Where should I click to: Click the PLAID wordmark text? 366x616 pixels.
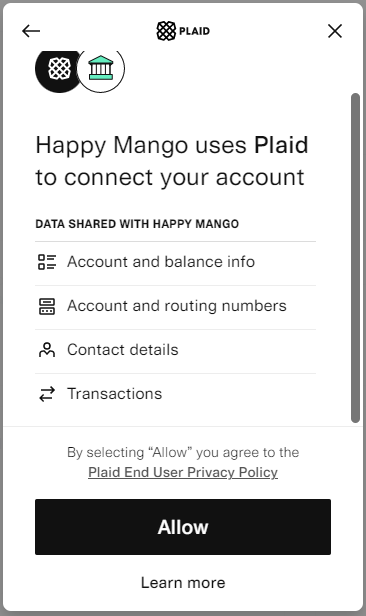coord(194,31)
